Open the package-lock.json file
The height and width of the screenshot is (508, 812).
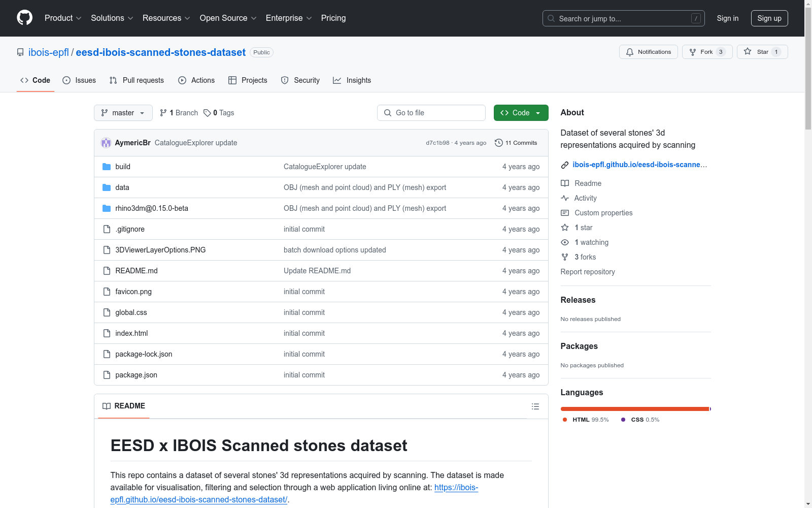(144, 354)
